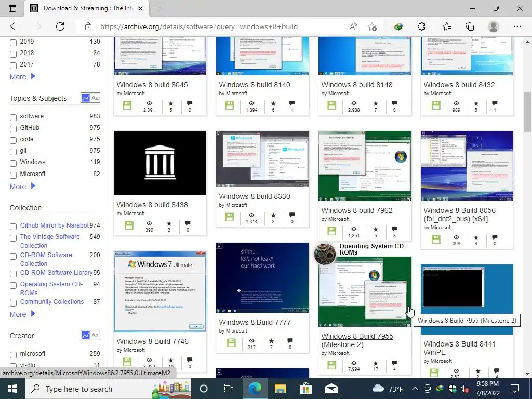Image resolution: width=532 pixels, height=399 pixels.
Task: Show Topics & Subjects as chart view
Action: pyautogui.click(x=86, y=98)
